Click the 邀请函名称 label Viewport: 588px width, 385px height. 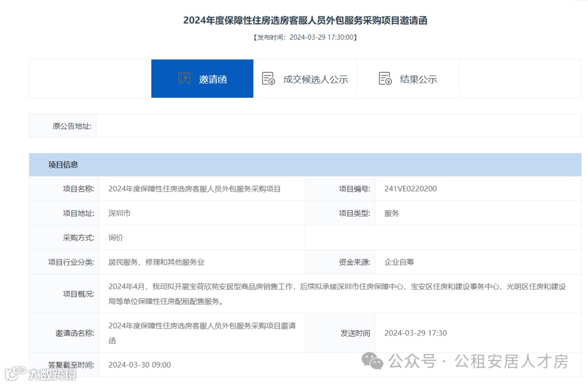(75, 333)
